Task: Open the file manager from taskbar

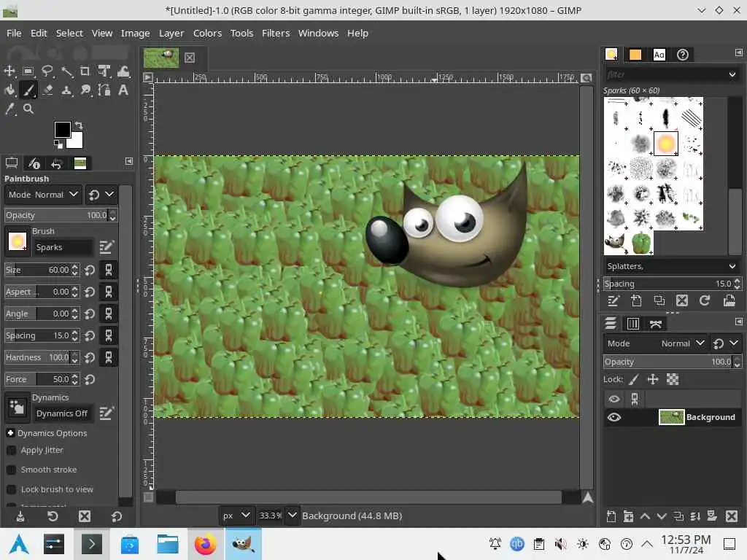Action: (168, 544)
